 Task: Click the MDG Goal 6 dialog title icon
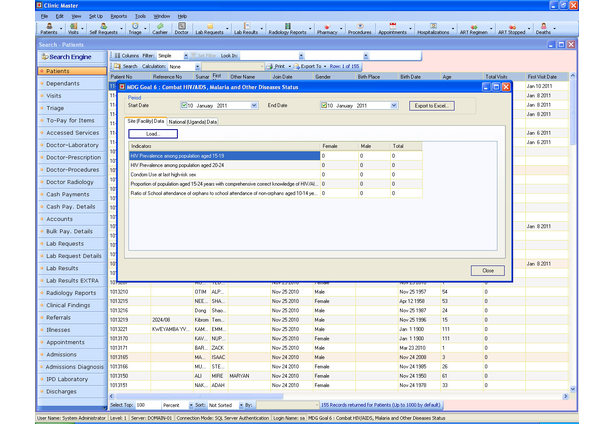point(122,87)
